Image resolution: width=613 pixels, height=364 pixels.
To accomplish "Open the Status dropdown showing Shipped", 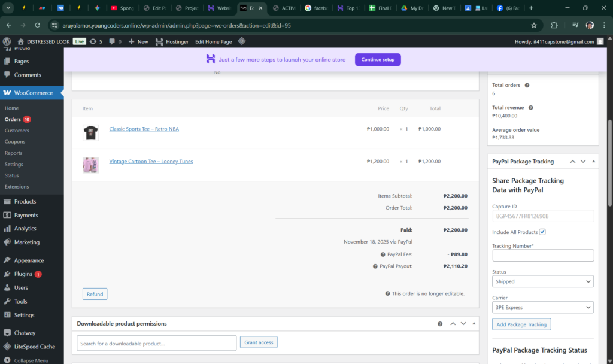I will point(542,281).
